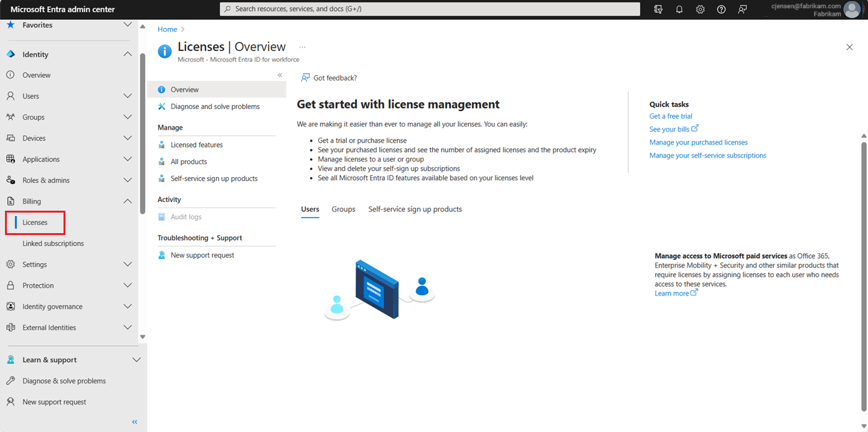Viewport: 868px width, 432px height.
Task: Open Linked subscriptions in the sidebar
Action: [53, 244]
